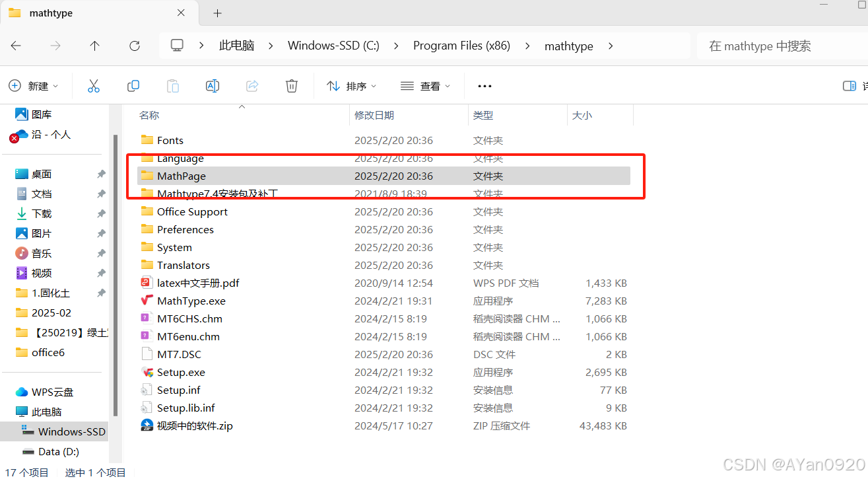868x479 pixels.
Task: Expand chevron after mathtype in address bar
Action: coord(611,46)
